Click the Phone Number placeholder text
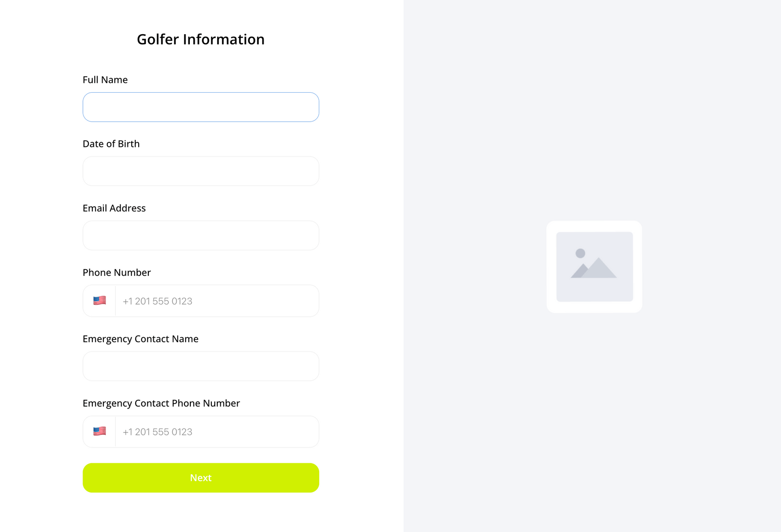 pyautogui.click(x=157, y=301)
